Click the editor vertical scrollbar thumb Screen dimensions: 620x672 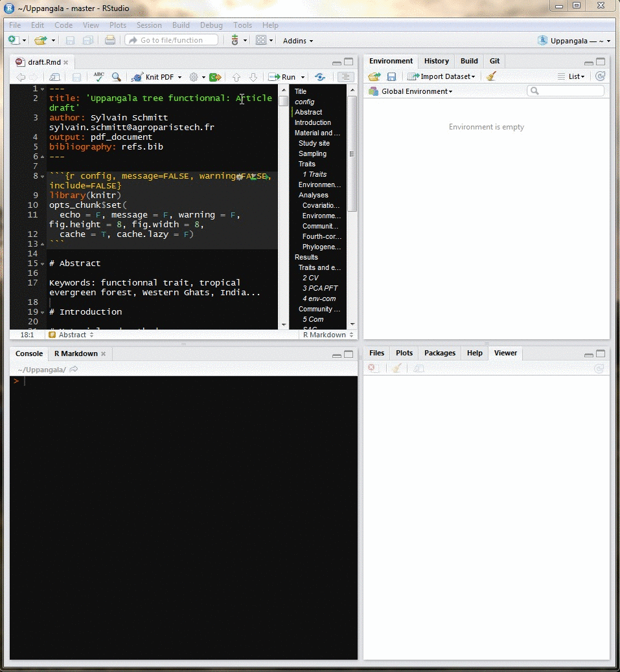283,101
